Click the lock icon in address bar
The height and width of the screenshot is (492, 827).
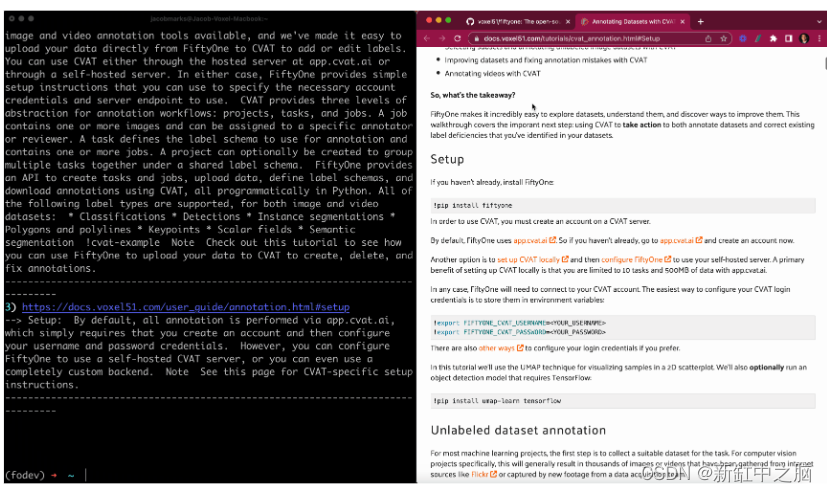[476, 38]
